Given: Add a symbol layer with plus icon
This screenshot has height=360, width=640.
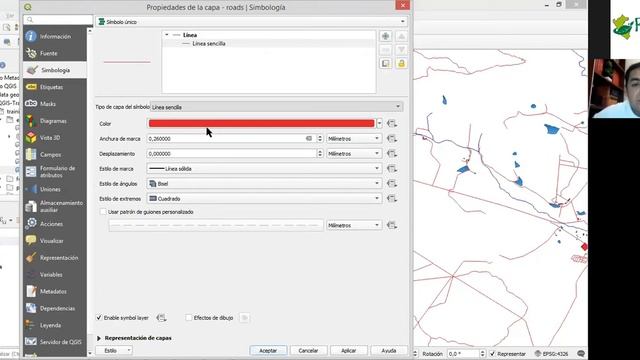Looking at the screenshot, I should [385, 36].
